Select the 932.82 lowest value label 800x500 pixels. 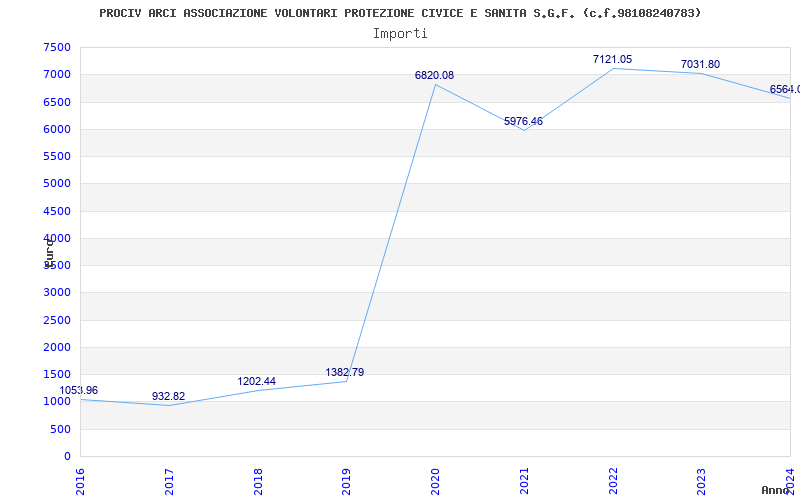168,397
